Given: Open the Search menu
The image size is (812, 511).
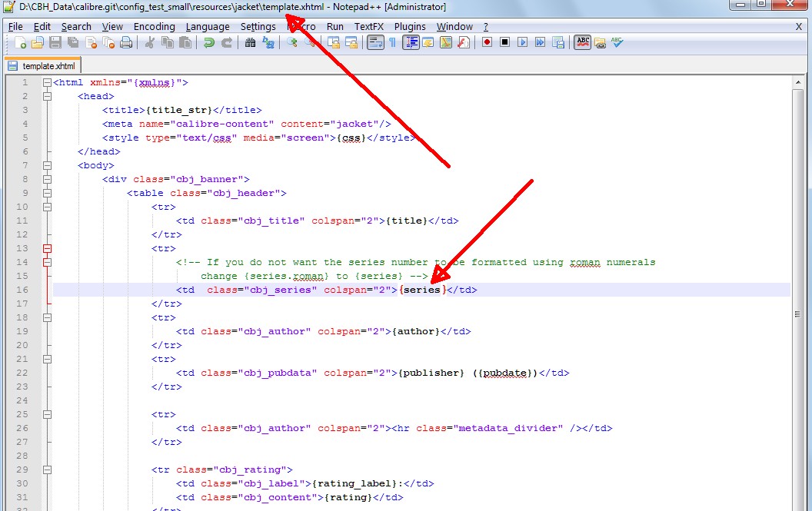Looking at the screenshot, I should point(76,26).
